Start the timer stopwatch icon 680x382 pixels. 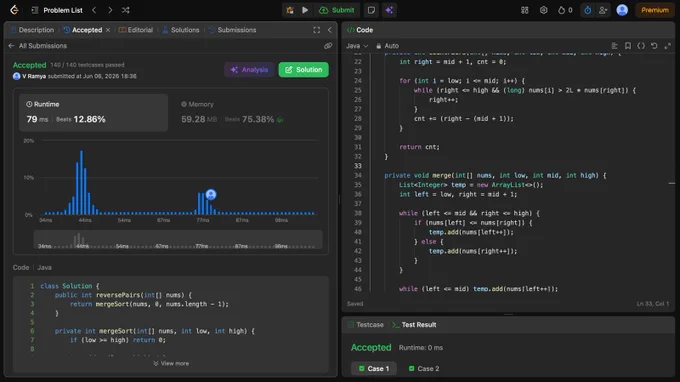(588, 10)
